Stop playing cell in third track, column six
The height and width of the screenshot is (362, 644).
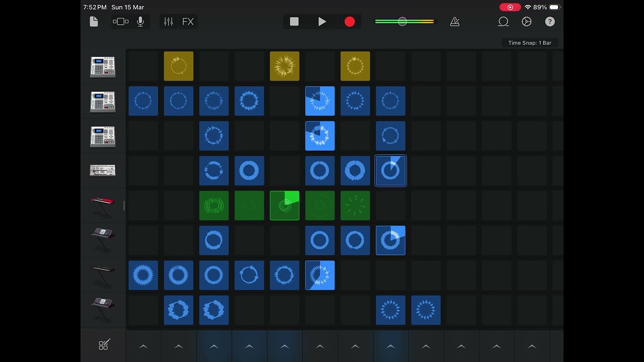coord(320,136)
